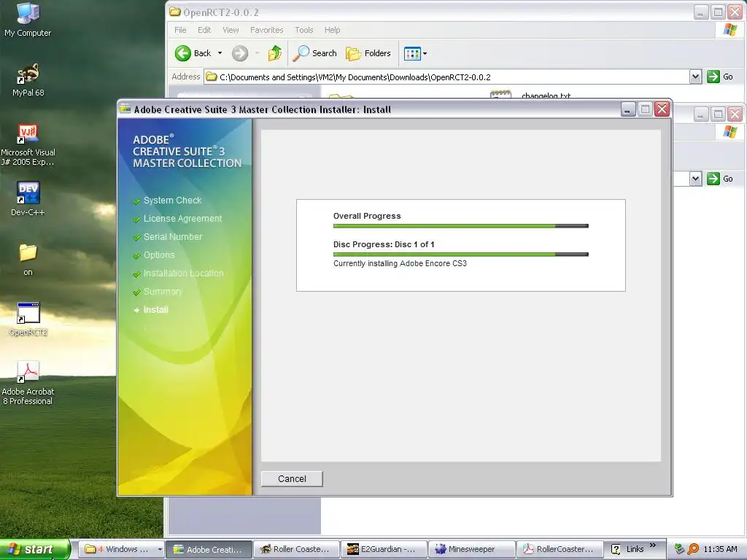Screen dimensions: 747x560
Task: Click the Forward arrow in Explorer toolbar
Action: pyautogui.click(x=240, y=53)
